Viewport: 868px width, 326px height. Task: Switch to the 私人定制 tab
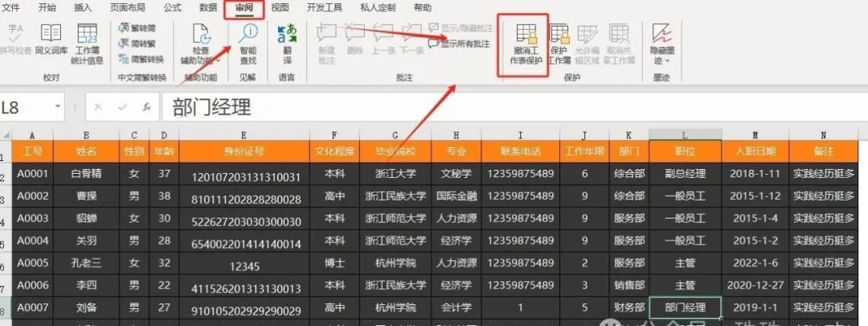[378, 8]
